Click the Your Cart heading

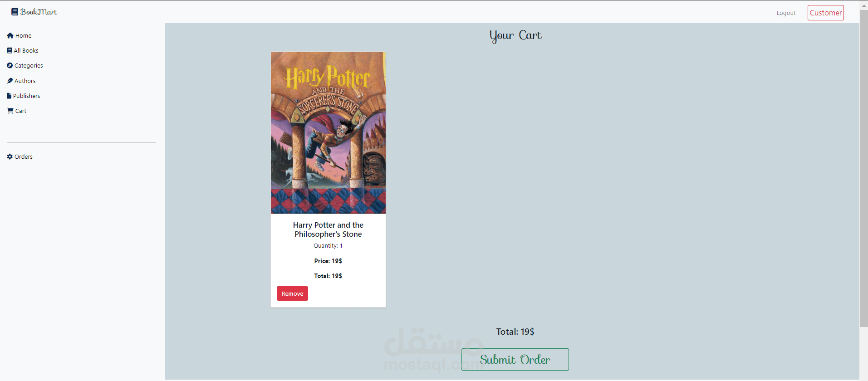click(x=515, y=35)
